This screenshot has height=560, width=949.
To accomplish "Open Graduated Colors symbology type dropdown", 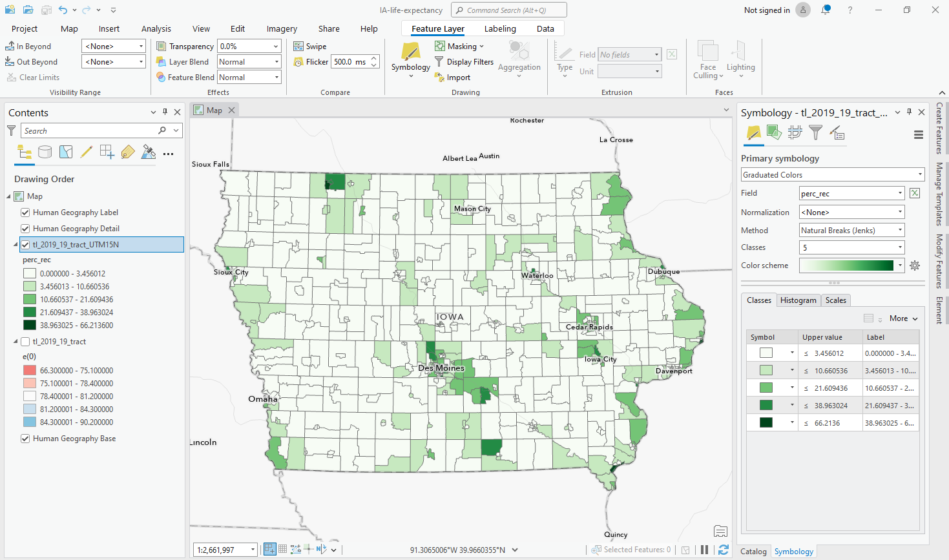I will (833, 175).
